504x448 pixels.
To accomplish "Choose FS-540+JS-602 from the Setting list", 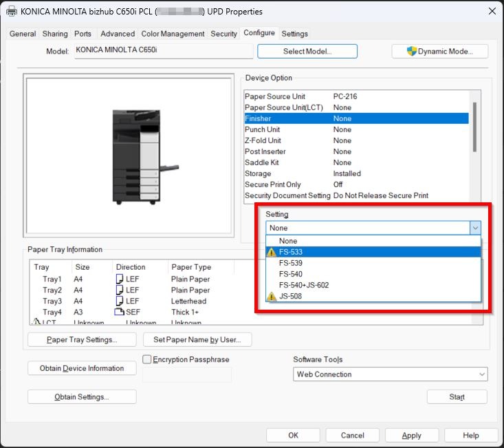I will tap(303, 285).
